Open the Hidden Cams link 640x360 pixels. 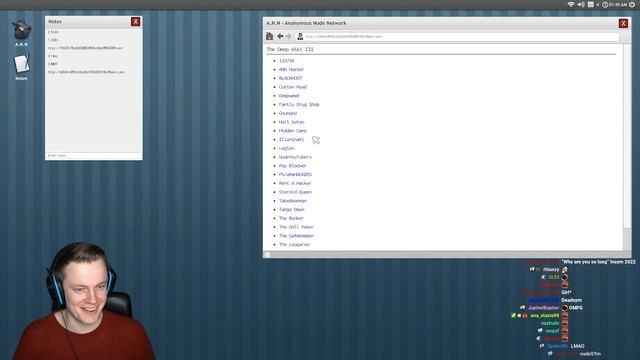click(293, 131)
